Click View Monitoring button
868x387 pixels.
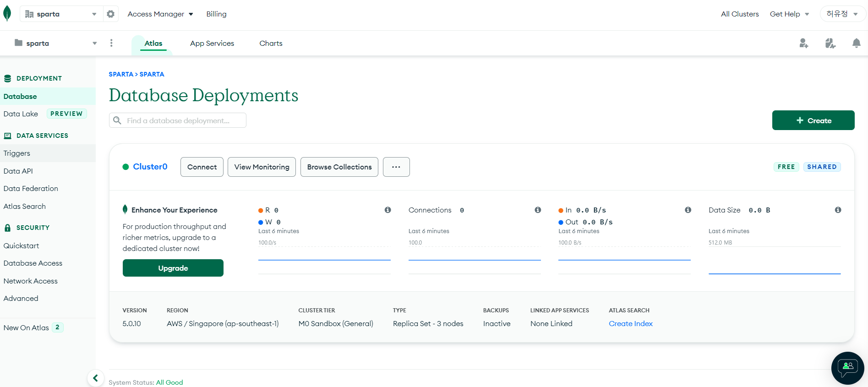coord(262,167)
